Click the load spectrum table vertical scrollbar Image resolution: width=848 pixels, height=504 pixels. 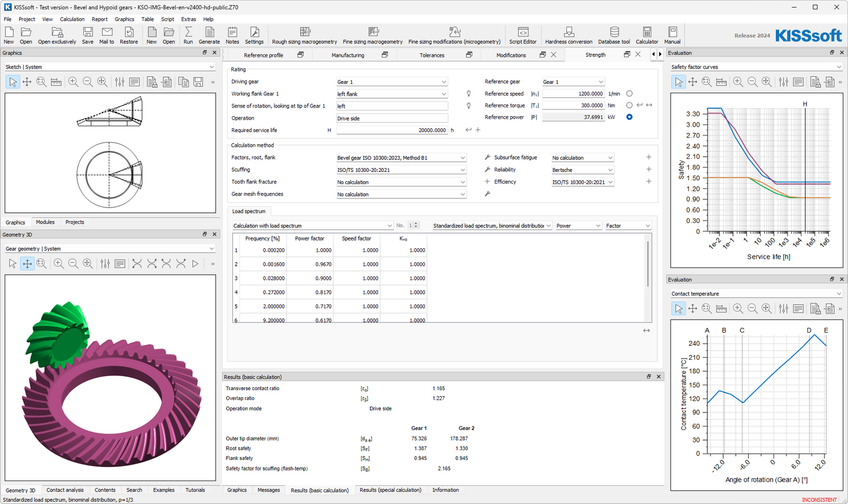pyautogui.click(x=648, y=264)
